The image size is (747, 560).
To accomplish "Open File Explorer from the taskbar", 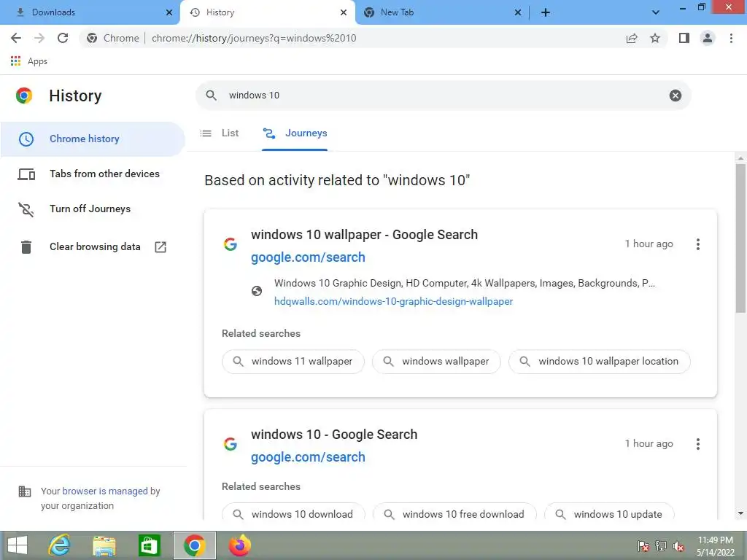I will coord(104,545).
